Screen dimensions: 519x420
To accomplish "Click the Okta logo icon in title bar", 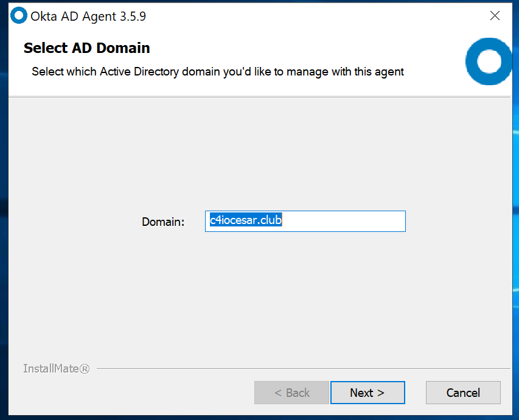I will tap(18, 16).
